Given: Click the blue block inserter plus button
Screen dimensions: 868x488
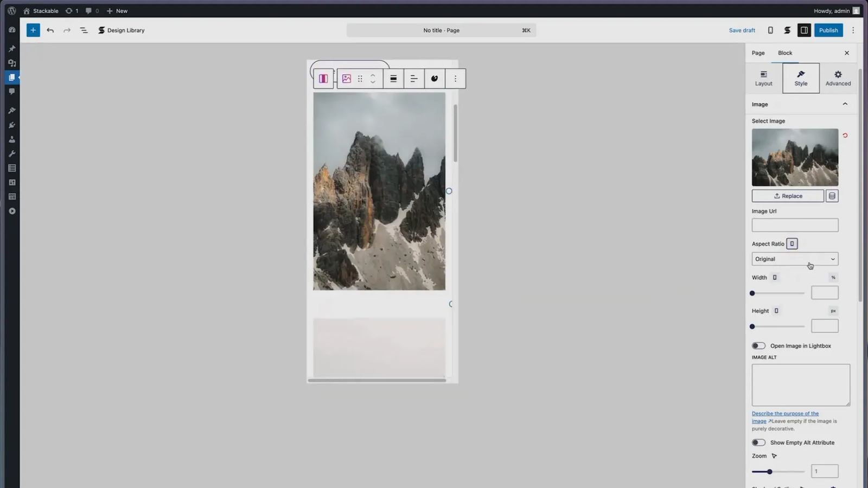Looking at the screenshot, I should tap(33, 30).
